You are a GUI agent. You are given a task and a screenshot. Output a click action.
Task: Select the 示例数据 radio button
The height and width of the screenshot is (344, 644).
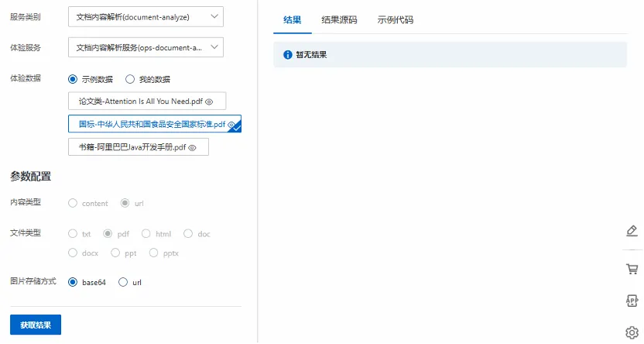coord(73,79)
